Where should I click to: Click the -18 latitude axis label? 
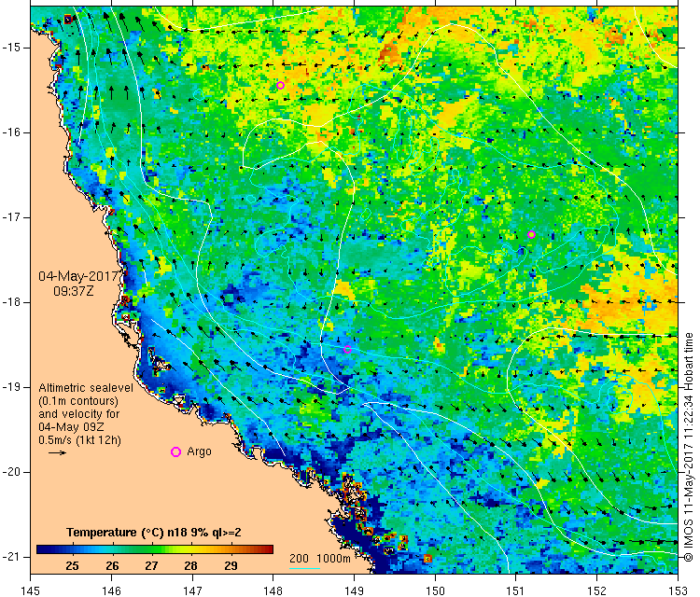click(11, 302)
